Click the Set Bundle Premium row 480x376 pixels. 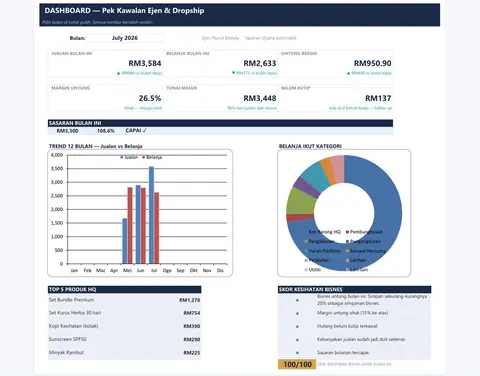[124, 300]
